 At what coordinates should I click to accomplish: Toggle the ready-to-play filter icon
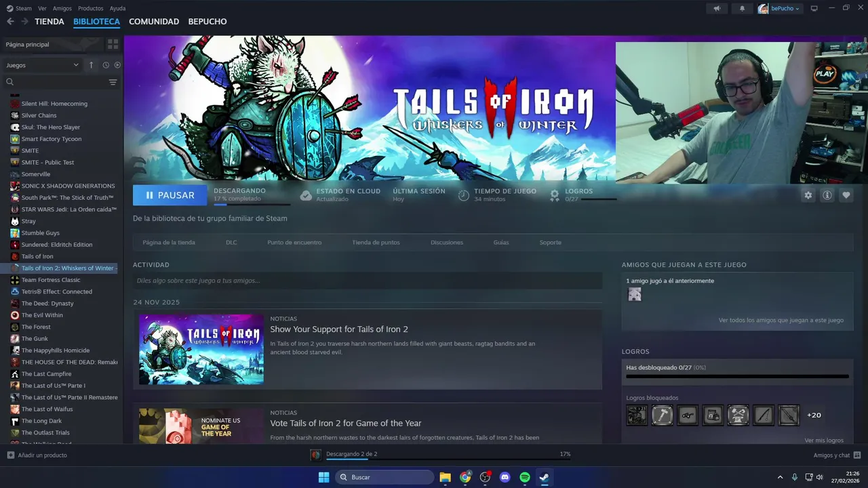click(117, 65)
